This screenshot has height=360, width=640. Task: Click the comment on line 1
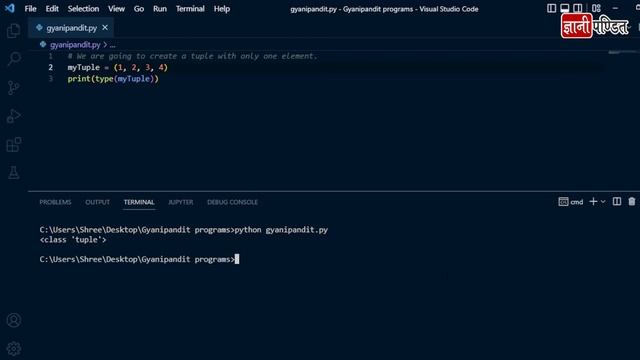tap(192, 56)
